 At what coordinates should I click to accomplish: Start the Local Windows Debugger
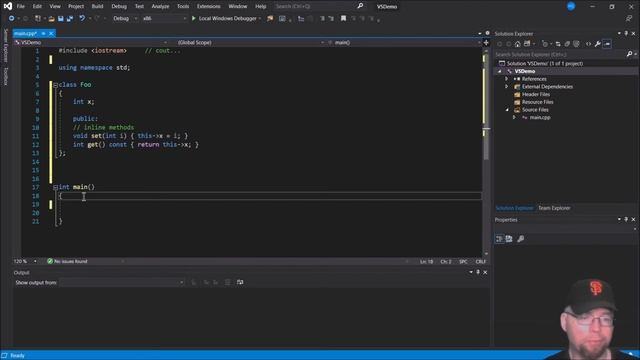coord(224,18)
